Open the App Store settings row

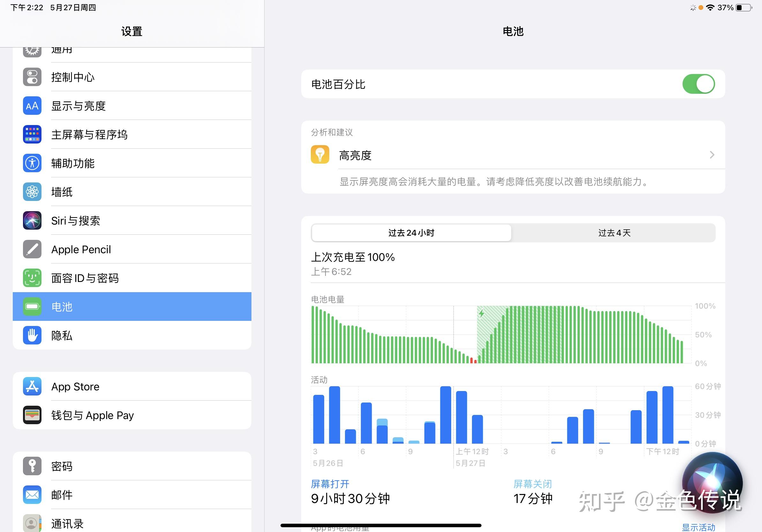coord(132,386)
